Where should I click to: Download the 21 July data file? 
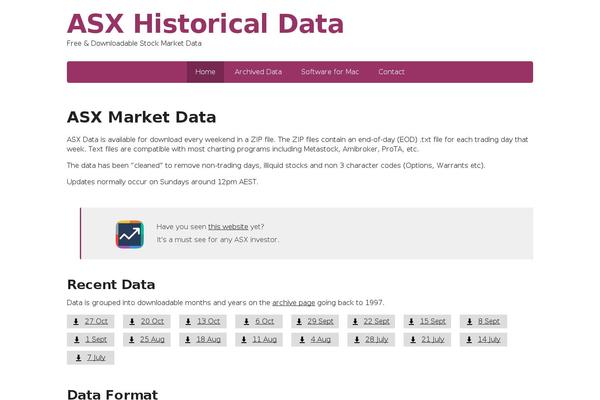(427, 340)
